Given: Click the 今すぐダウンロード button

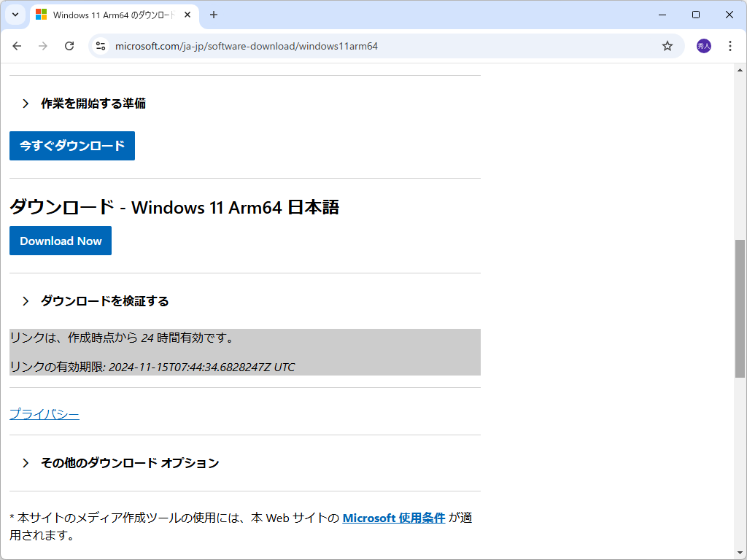Looking at the screenshot, I should 71,145.
